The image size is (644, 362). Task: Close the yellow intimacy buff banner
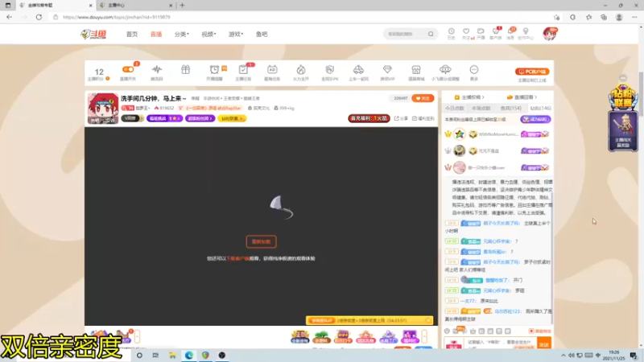pyautogui.click(x=428, y=320)
